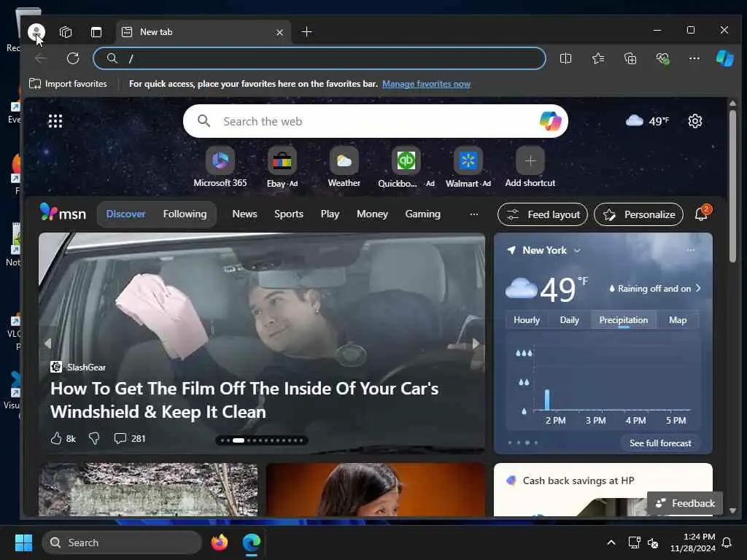Open Settings and more ellipsis menu
The width and height of the screenshot is (747, 560).
[694, 58]
